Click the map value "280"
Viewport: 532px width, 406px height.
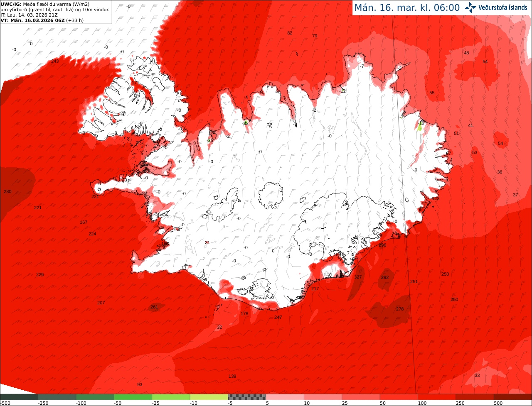7,191
